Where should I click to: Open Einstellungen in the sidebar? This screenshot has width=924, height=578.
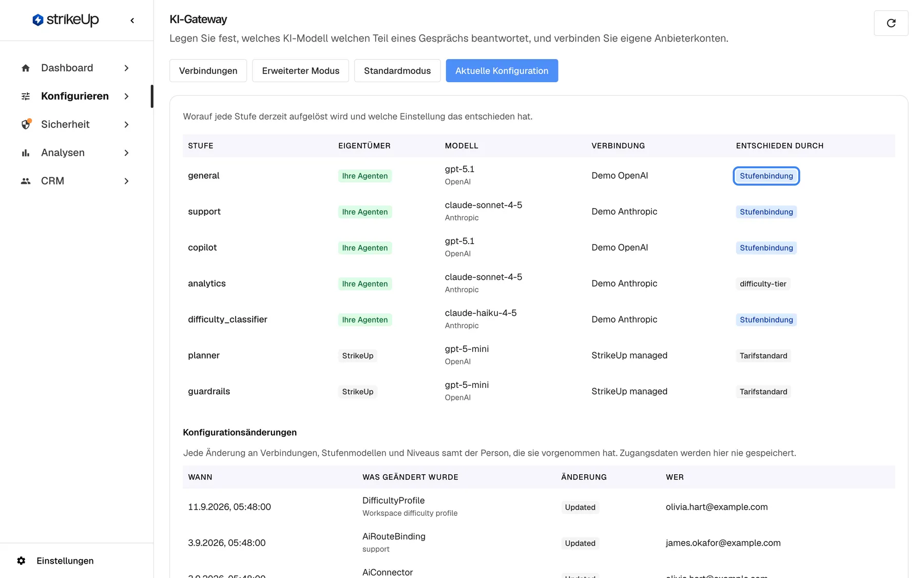coord(65,561)
